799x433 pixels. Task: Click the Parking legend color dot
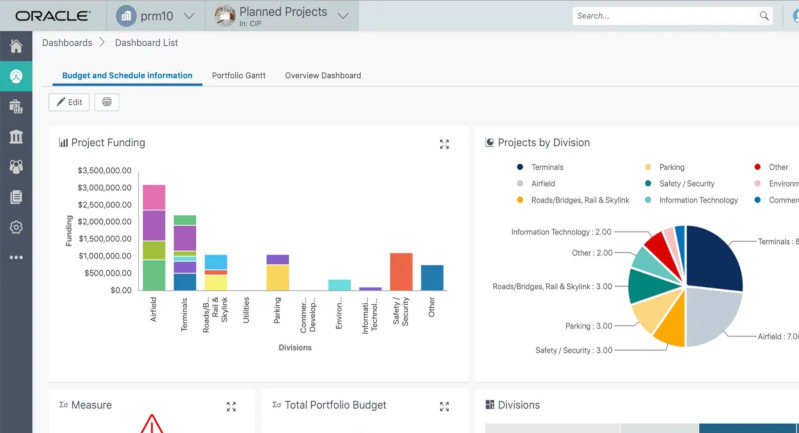tap(648, 167)
